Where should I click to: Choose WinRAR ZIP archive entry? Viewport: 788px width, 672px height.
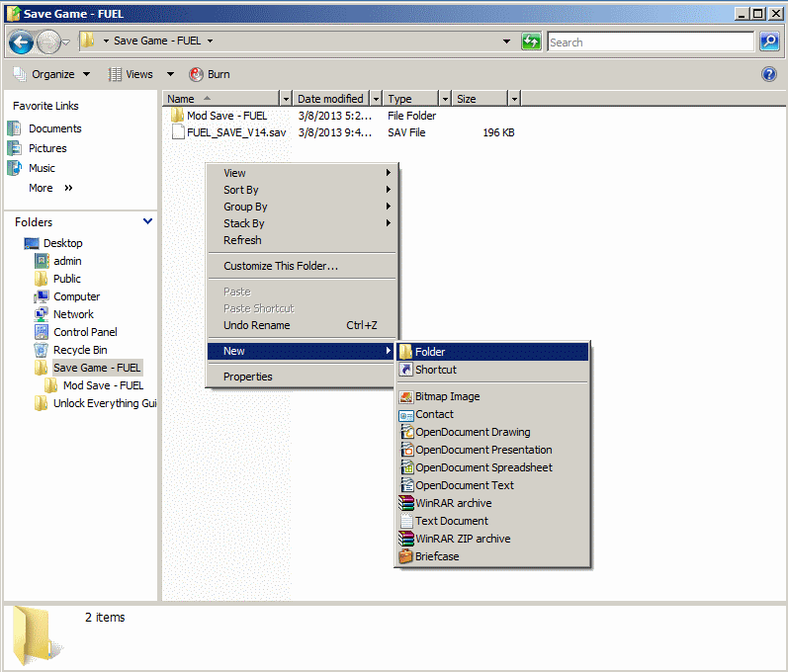(x=492, y=539)
